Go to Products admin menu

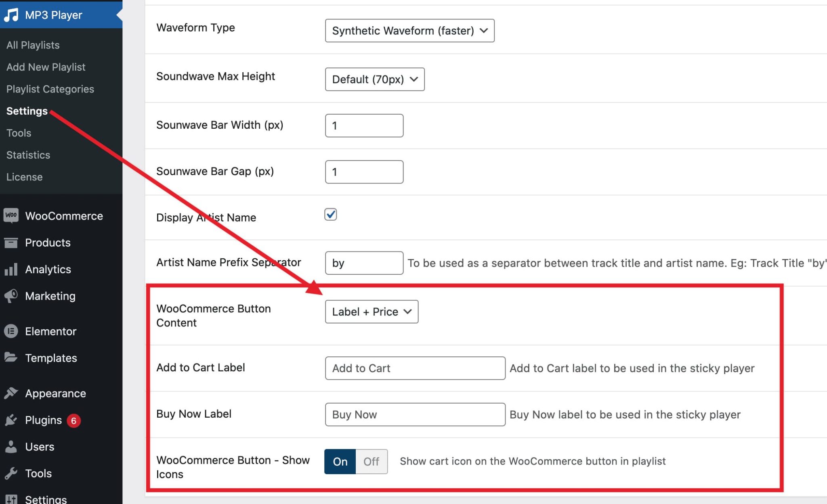pos(61,243)
